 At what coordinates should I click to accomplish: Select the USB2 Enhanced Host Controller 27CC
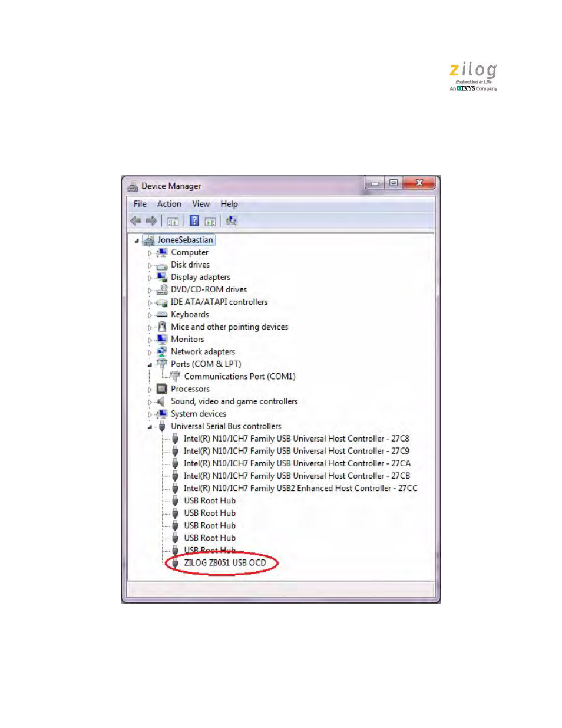coord(300,489)
